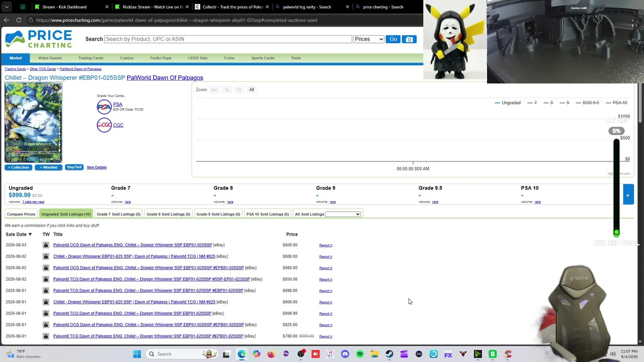The image size is (644, 362).
Task: Toggle the BGS 9.5 series in chart legend
Action: pyautogui.click(x=587, y=103)
